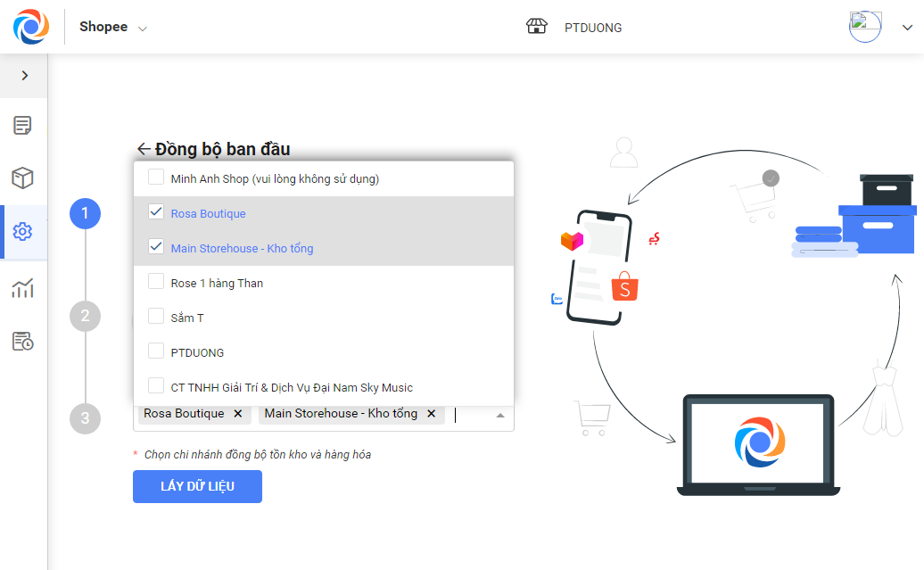
Task: Remove the Rosa Boutique tag
Action: [237, 414]
